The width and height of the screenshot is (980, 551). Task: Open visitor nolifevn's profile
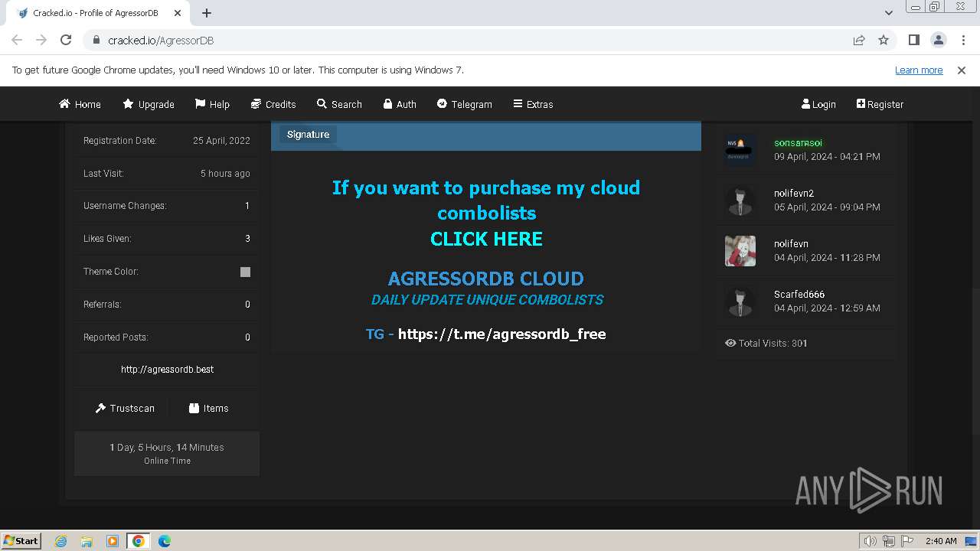click(x=791, y=244)
